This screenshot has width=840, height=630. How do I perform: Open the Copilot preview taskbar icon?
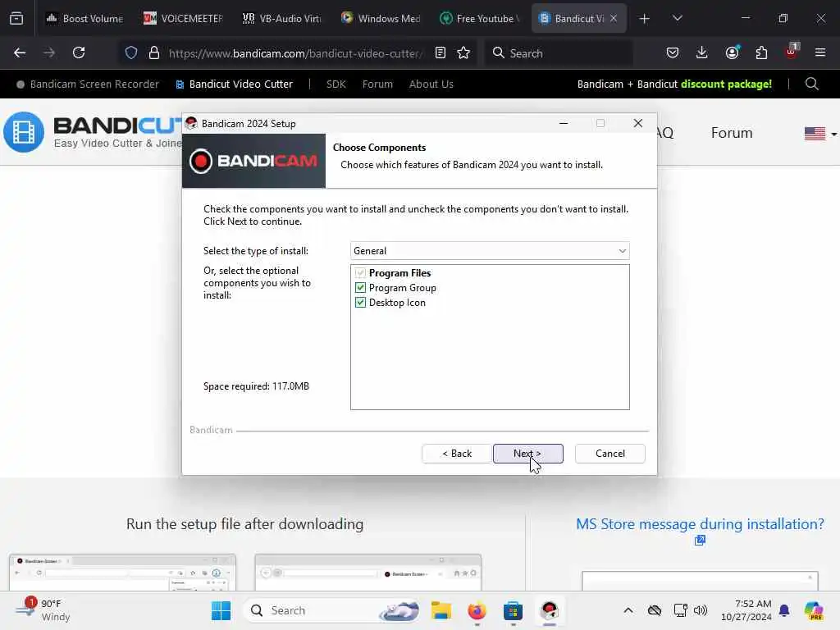(814, 610)
